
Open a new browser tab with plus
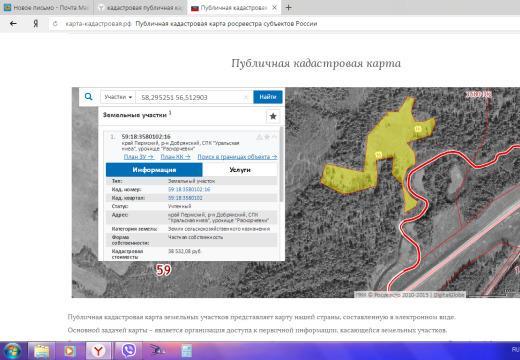point(289,7)
